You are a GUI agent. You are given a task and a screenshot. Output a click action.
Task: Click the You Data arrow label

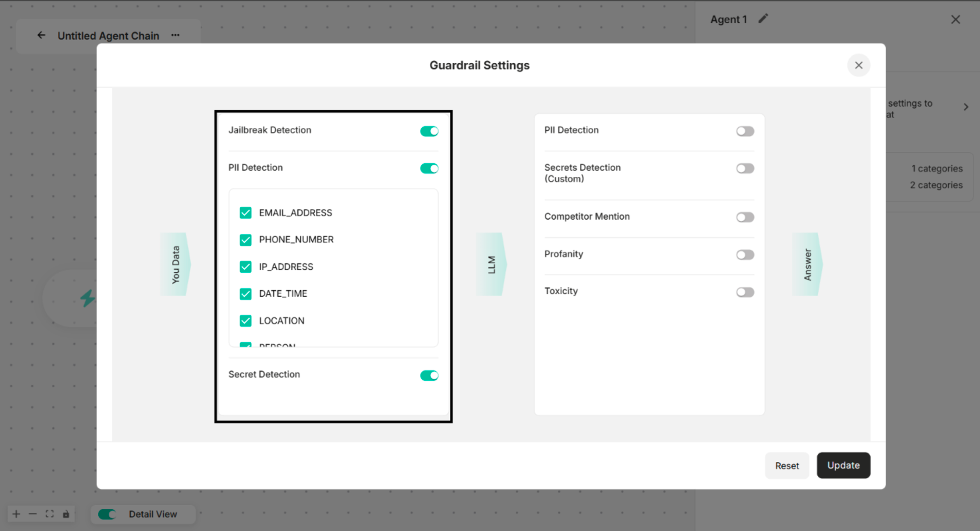pos(175,264)
